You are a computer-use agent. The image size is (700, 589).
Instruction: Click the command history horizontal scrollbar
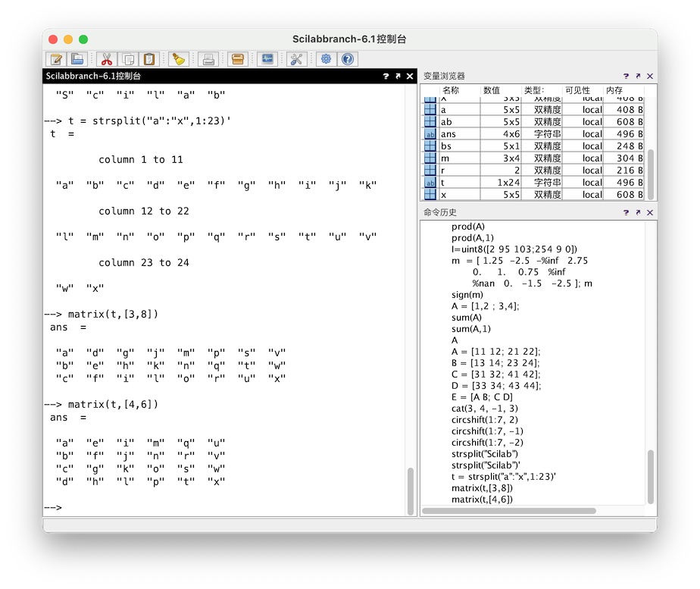click(x=508, y=511)
